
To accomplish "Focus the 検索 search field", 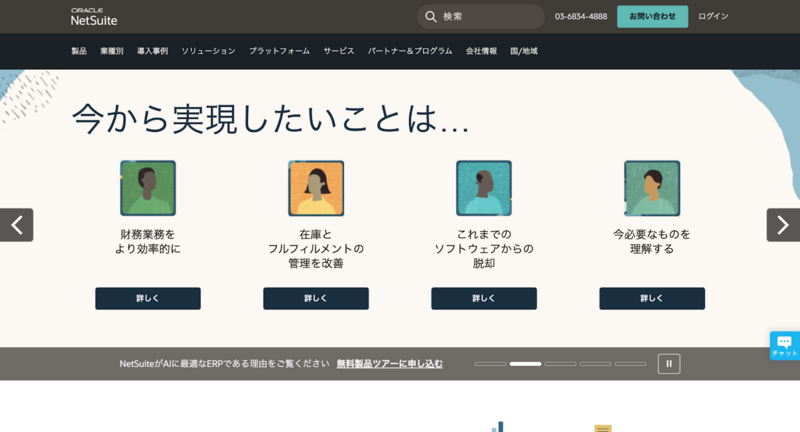I will [481, 17].
